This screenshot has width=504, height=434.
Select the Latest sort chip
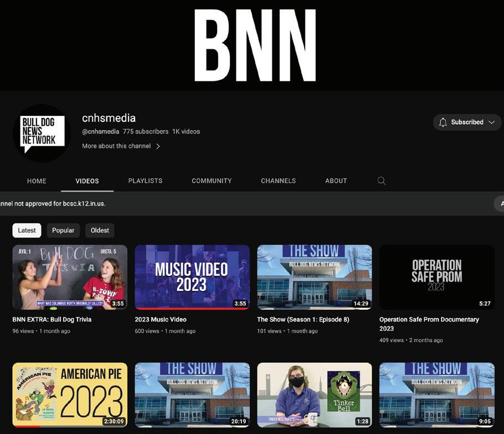click(27, 231)
